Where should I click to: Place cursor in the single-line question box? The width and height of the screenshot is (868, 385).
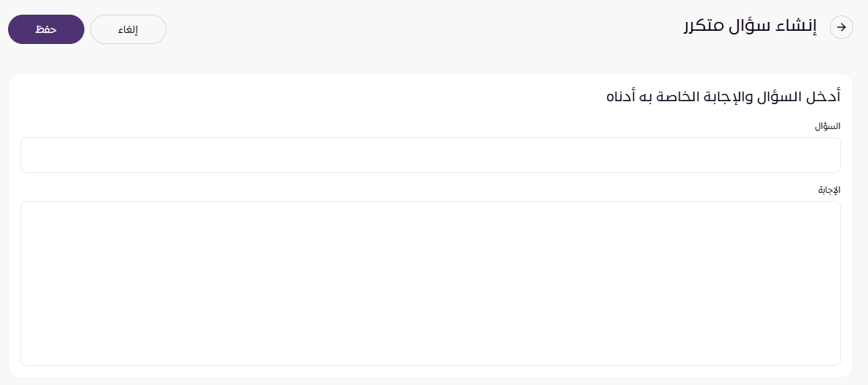430,155
